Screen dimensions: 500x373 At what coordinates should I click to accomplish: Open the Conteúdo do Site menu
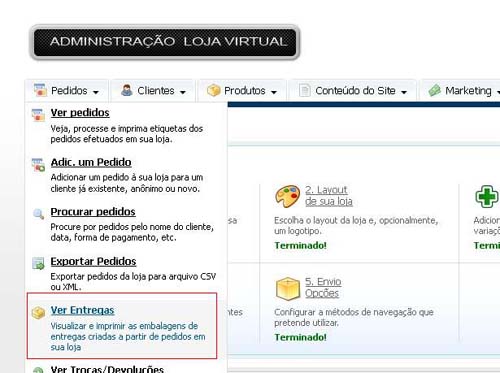pos(353,90)
